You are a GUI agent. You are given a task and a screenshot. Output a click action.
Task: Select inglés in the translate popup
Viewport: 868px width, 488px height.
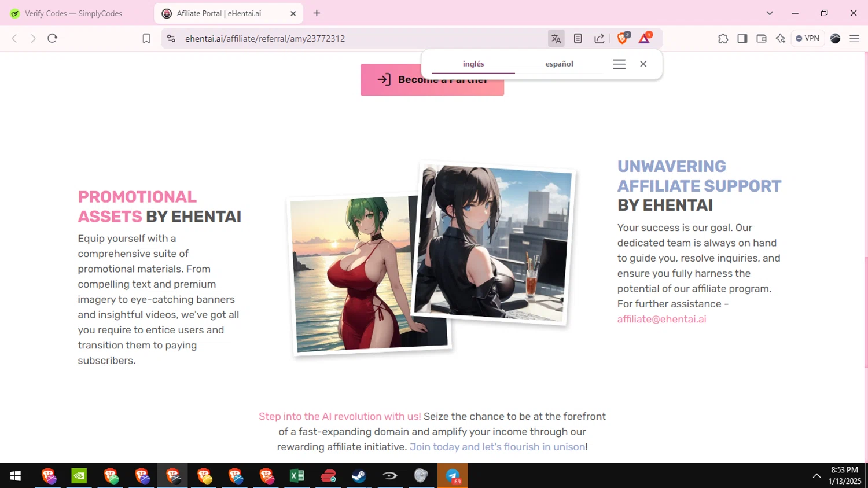(473, 64)
